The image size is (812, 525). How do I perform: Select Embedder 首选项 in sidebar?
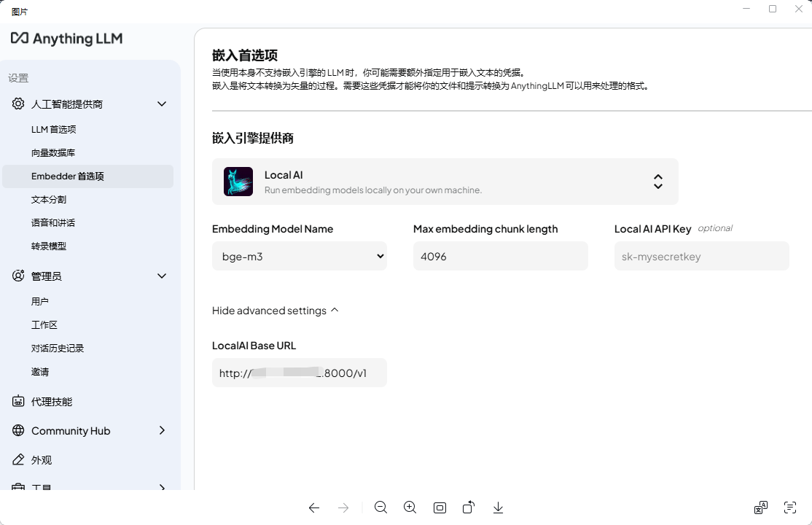87,176
